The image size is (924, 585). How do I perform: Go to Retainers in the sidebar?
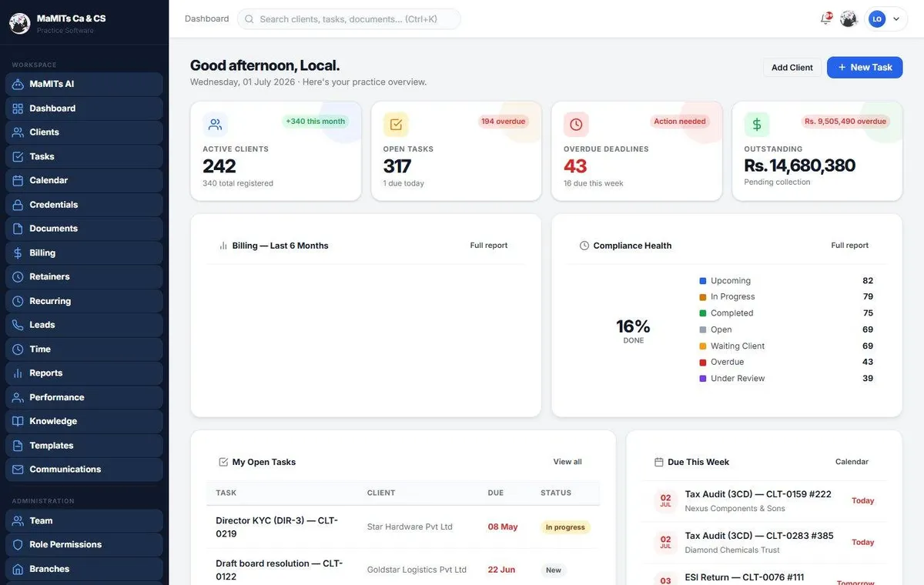pyautogui.click(x=84, y=276)
